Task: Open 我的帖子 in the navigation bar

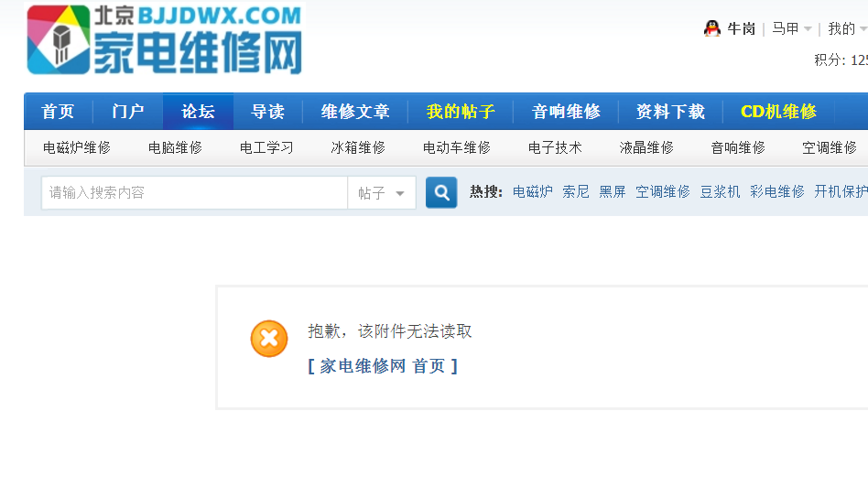Action: (461, 112)
